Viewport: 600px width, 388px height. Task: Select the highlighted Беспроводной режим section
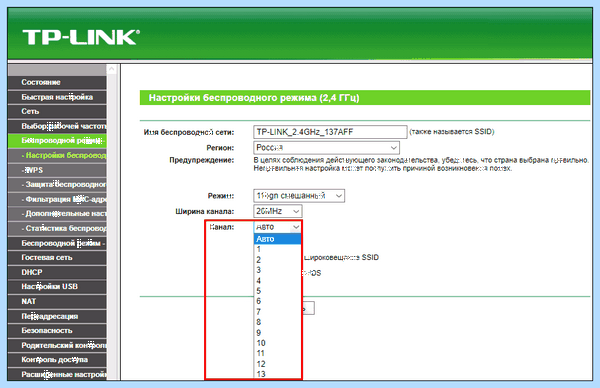click(57, 141)
